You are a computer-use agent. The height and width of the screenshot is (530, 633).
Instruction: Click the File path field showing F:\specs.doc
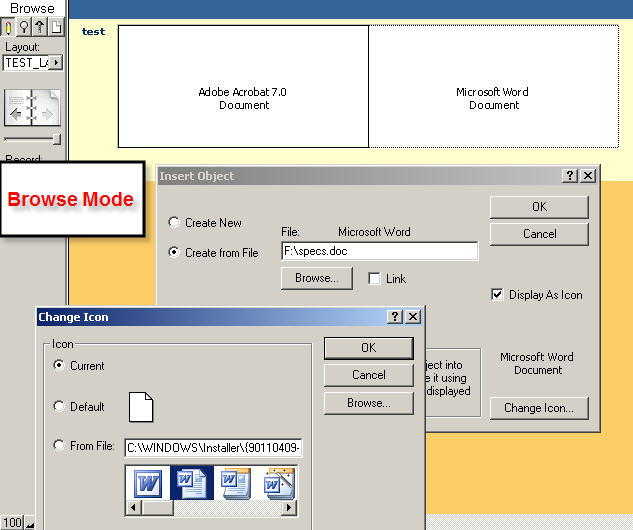pos(379,251)
